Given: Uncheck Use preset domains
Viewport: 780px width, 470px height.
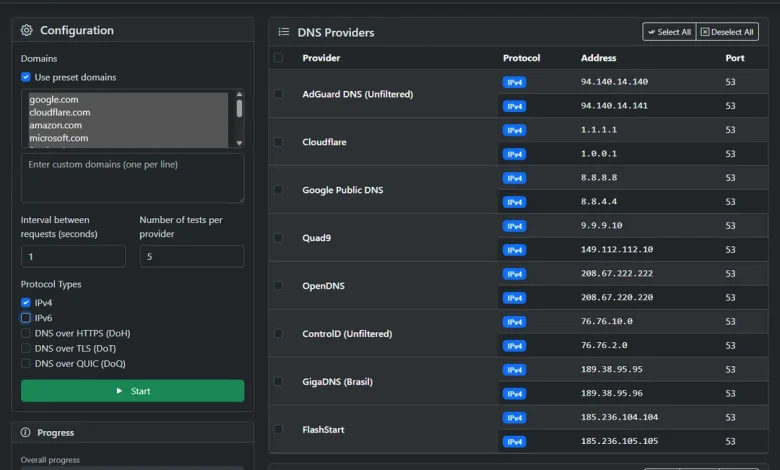Looking at the screenshot, I should (26, 77).
